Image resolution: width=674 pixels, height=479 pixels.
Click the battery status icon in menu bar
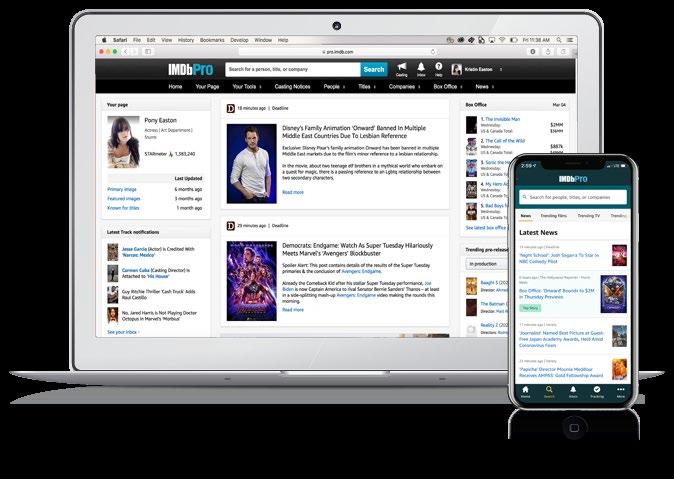point(513,40)
